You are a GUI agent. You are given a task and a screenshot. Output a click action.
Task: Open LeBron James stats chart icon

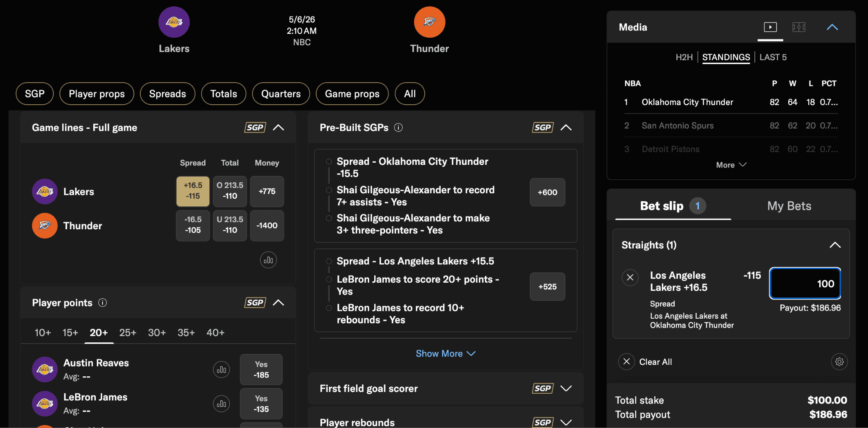pos(221,404)
